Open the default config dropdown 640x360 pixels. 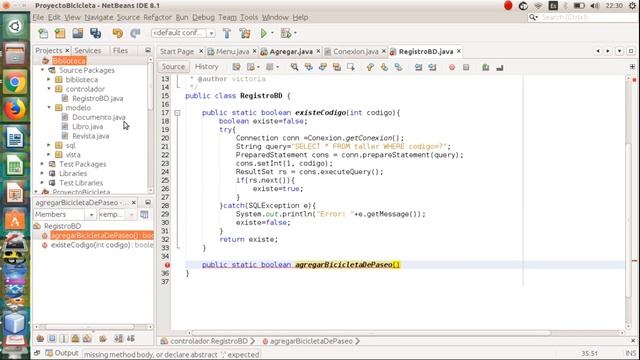click(x=183, y=33)
